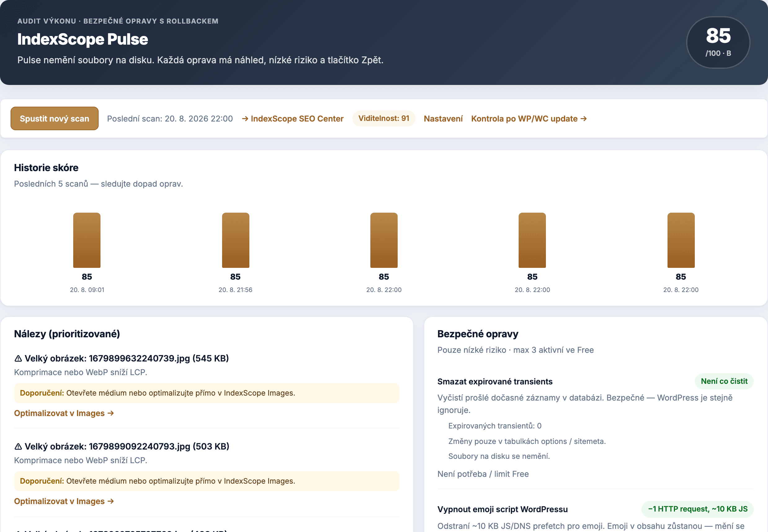768x532 pixels.
Task: Click 'Soubory na disku se nemění.' line
Action: pos(499,456)
